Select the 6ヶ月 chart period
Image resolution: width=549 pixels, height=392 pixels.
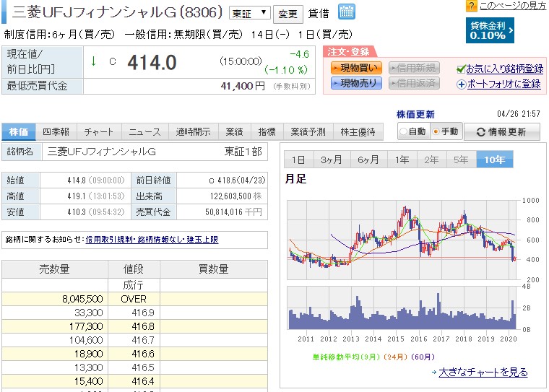coord(368,160)
